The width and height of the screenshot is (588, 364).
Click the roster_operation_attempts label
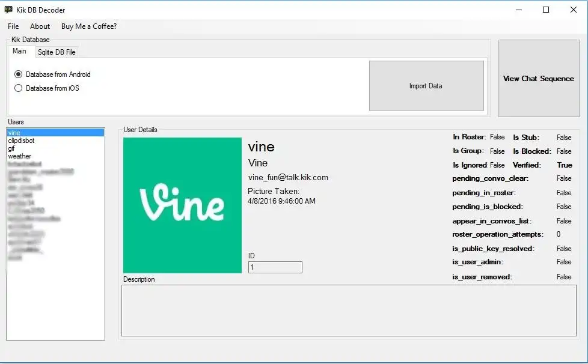pos(498,234)
